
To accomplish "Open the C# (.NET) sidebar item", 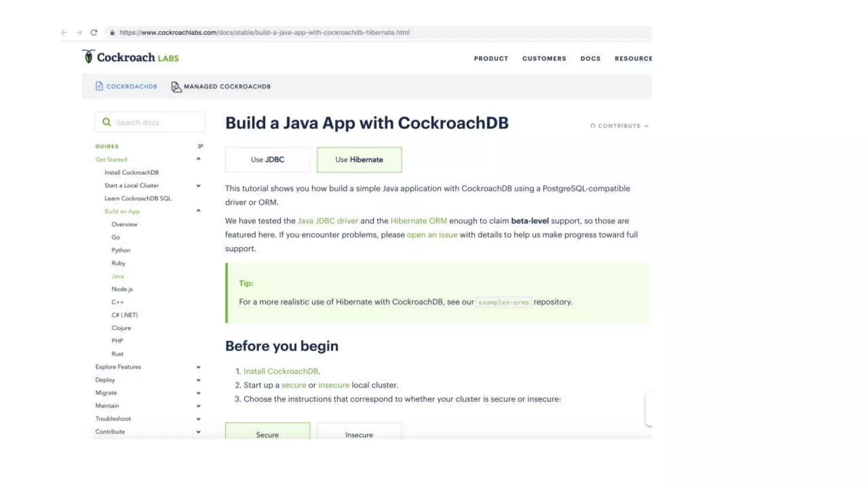I will 125,315.
